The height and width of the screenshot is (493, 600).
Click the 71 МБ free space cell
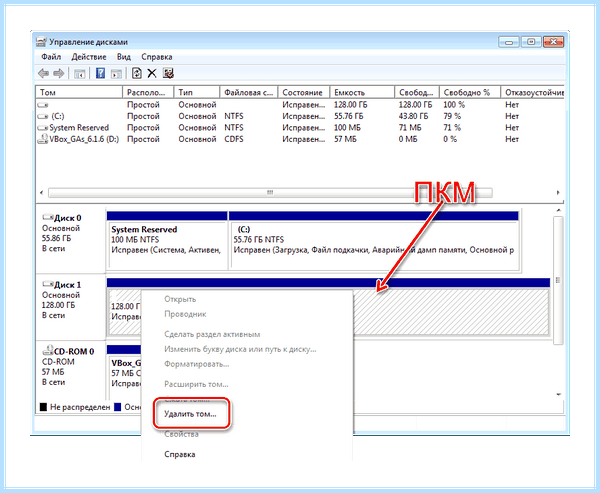click(410, 127)
